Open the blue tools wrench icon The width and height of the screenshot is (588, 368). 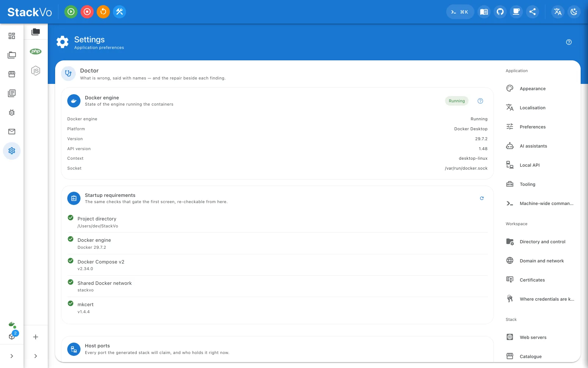(x=119, y=12)
